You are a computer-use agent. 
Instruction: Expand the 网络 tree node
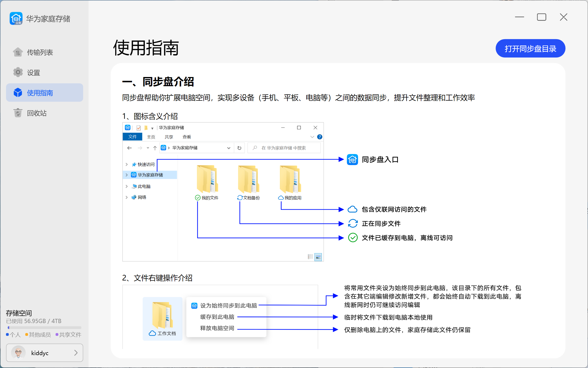[x=127, y=197]
